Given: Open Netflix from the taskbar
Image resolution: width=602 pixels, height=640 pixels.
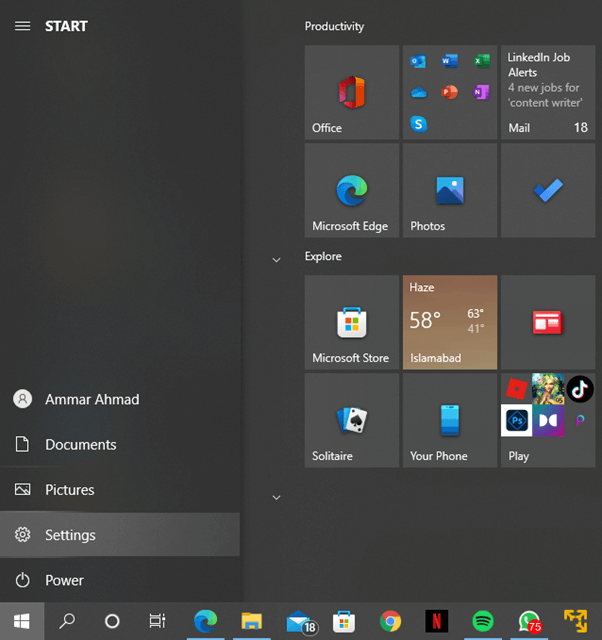Looking at the screenshot, I should pos(436,621).
